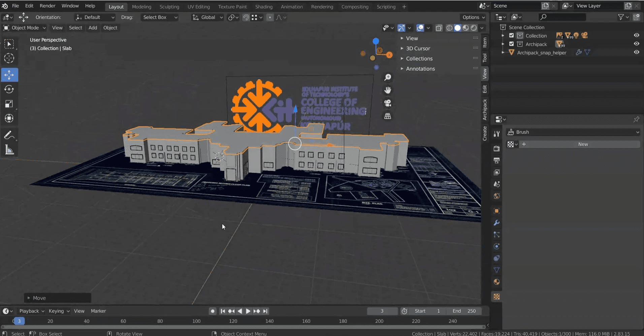The height and width of the screenshot is (336, 644).
Task: Open the Orientation Default dropdown
Action: pos(95,17)
